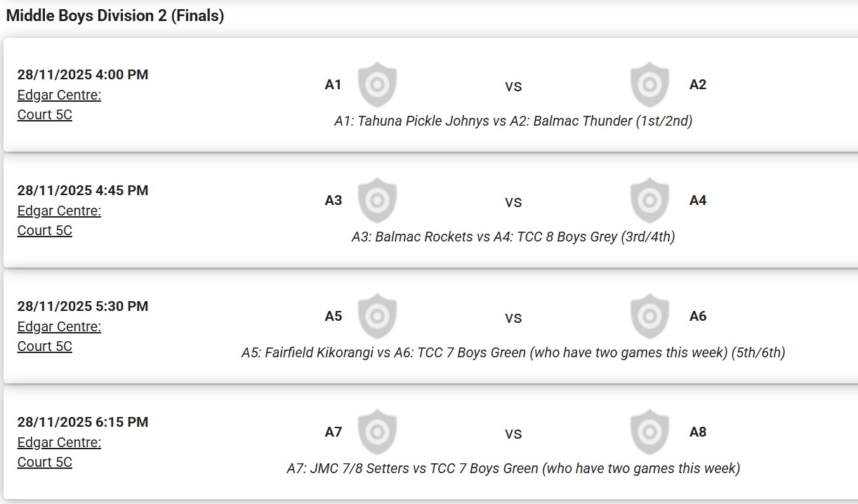The image size is (858, 504).
Task: Click the A8 team shield logo
Action: [x=649, y=432]
